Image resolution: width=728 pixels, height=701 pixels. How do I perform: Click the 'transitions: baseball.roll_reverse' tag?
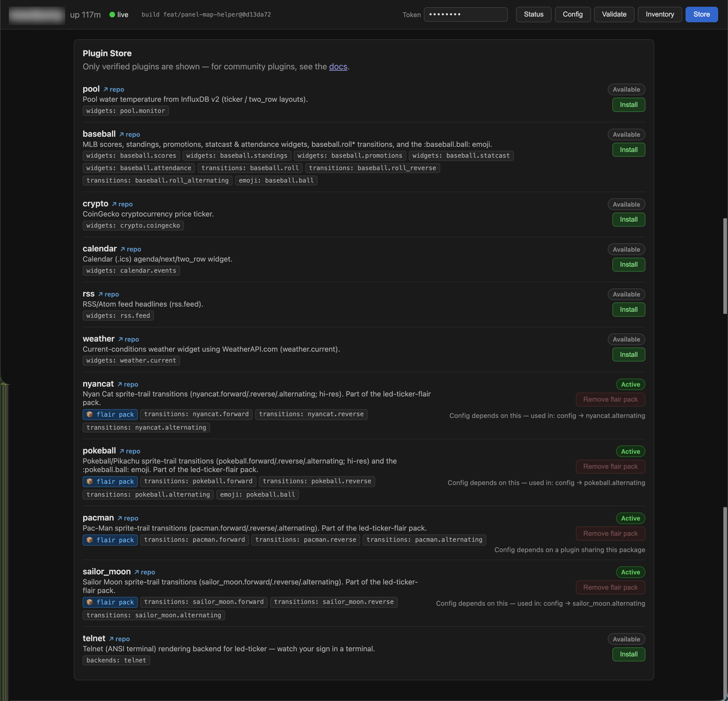[x=373, y=168]
